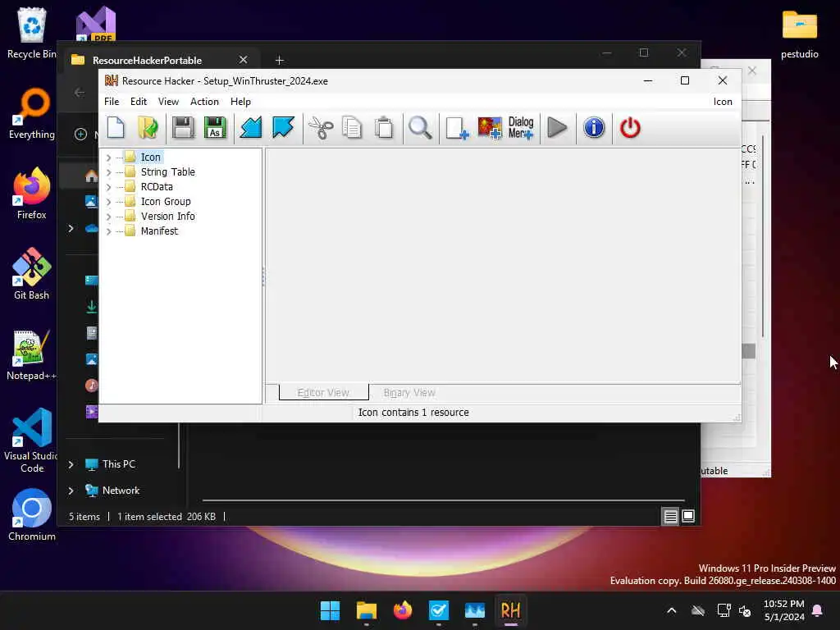The width and height of the screenshot is (840, 630).
Task: Click the blue down-left arrow toolbar icon
Action: point(251,128)
